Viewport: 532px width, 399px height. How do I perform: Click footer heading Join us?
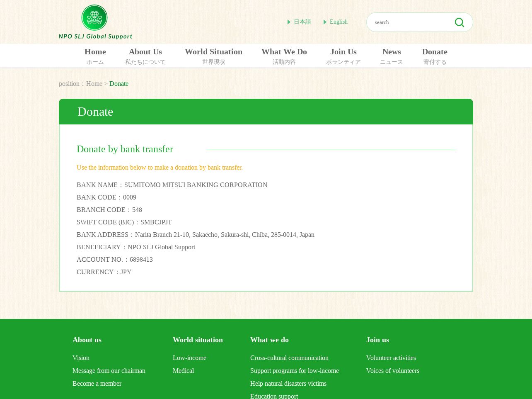point(377,340)
